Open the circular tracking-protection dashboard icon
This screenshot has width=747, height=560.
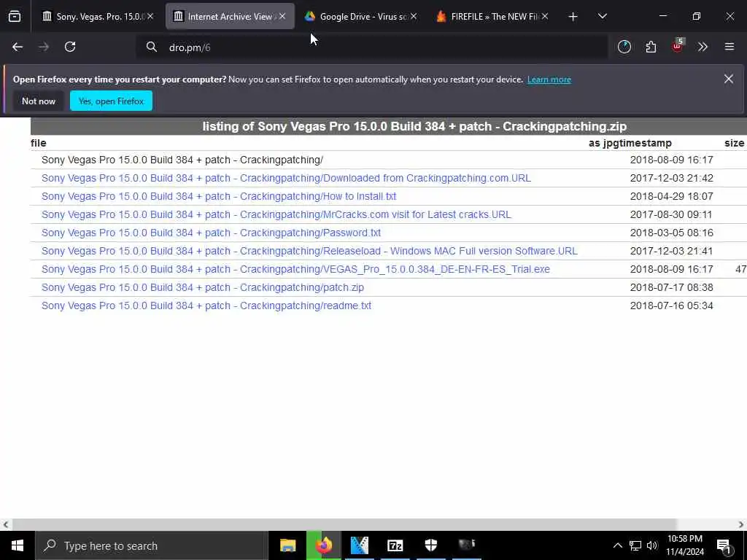point(624,47)
